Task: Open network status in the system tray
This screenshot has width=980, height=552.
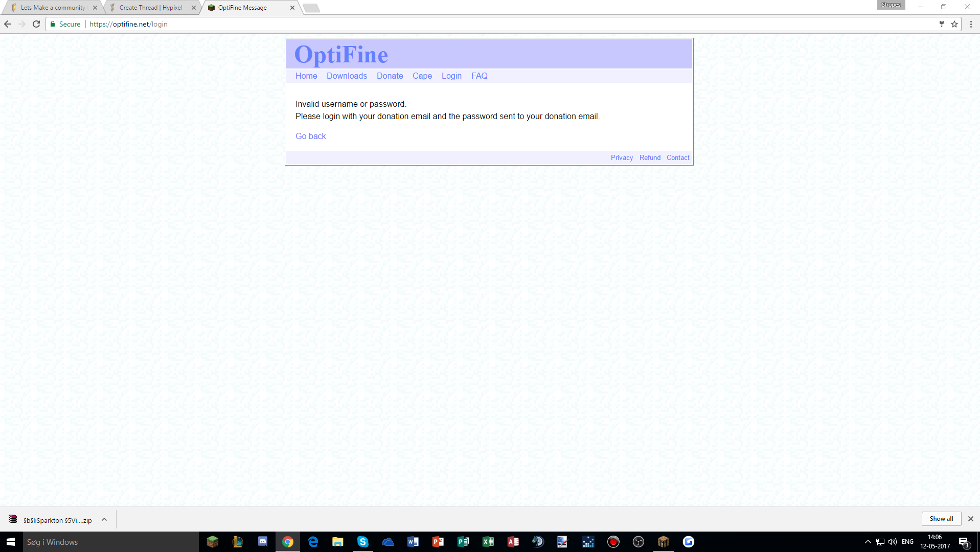Action: (880, 542)
